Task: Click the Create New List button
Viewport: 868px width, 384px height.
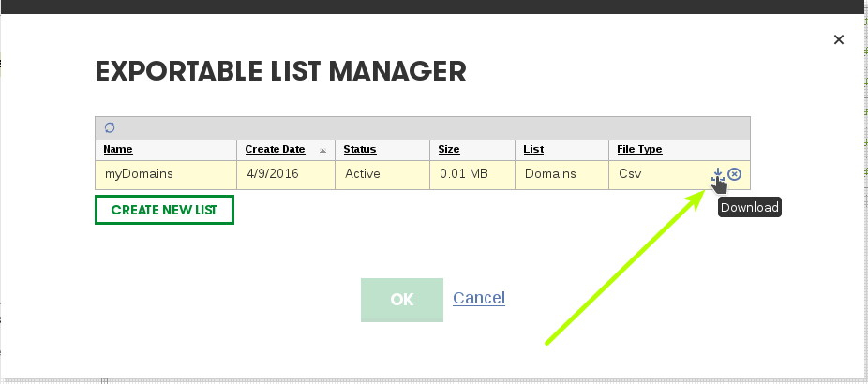Action: pos(164,210)
